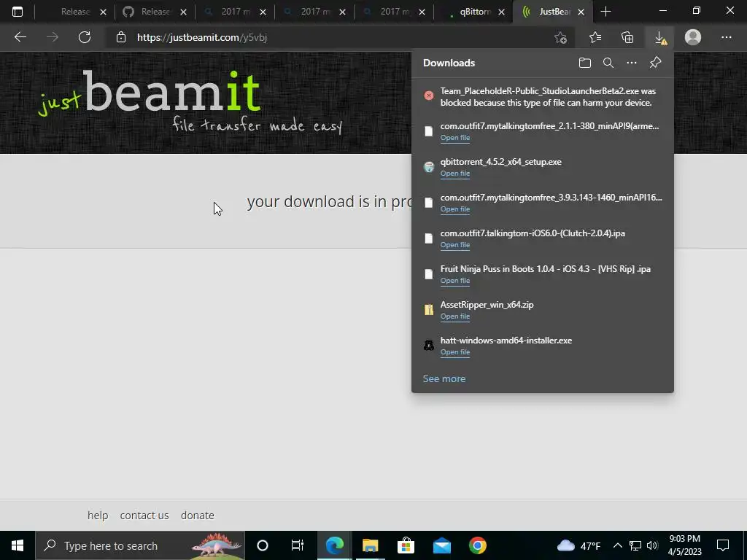Open more options in Downloads panel
The image size is (747, 560).
point(631,63)
